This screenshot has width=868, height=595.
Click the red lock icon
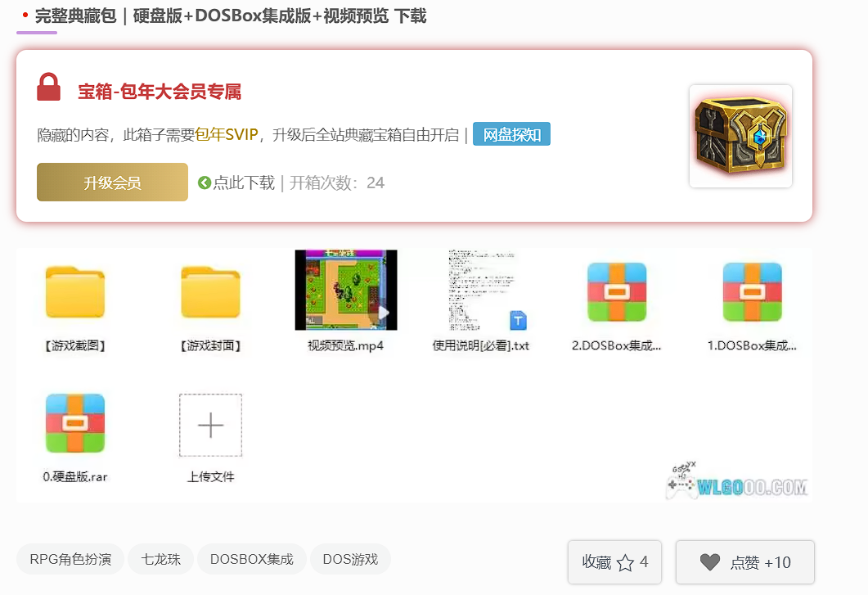pos(49,88)
